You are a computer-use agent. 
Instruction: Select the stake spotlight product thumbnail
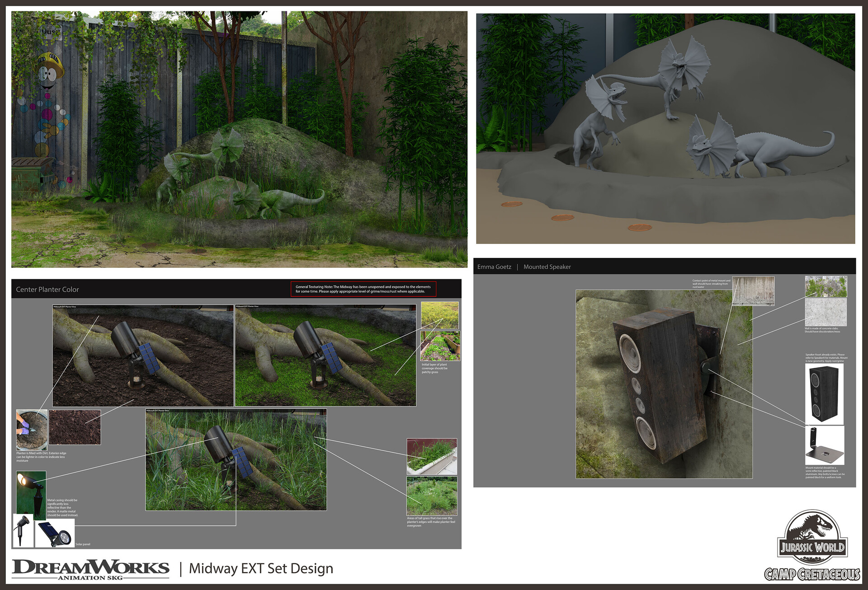pos(23,531)
